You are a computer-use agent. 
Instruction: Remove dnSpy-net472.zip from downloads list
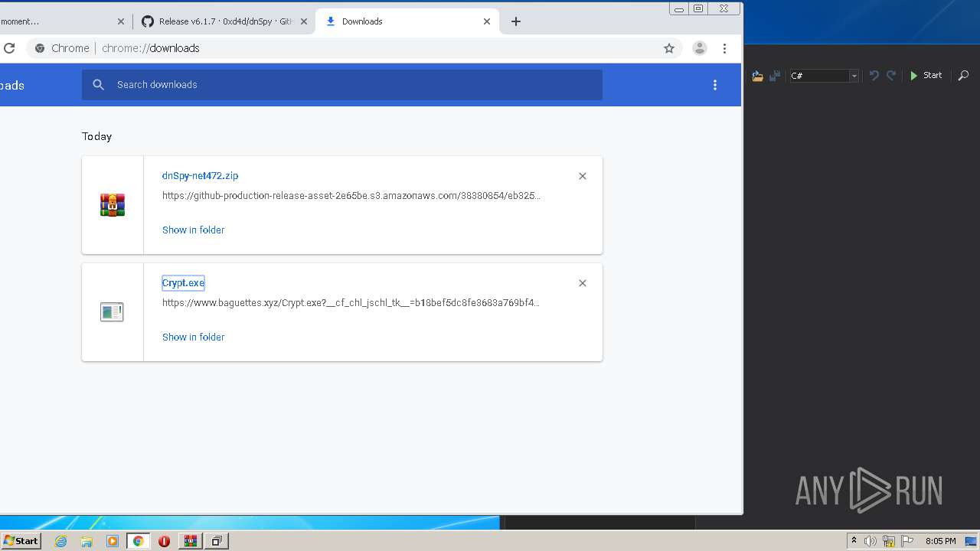[583, 176]
